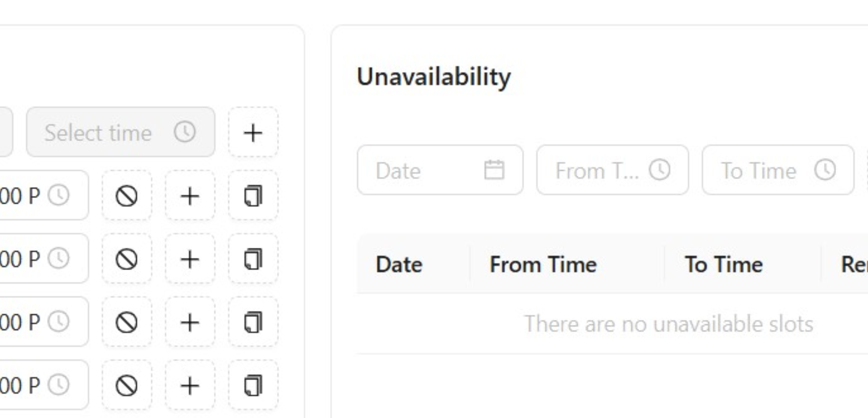This screenshot has width=868, height=418.
Task: Open the From Time picker field
Action: (x=612, y=170)
